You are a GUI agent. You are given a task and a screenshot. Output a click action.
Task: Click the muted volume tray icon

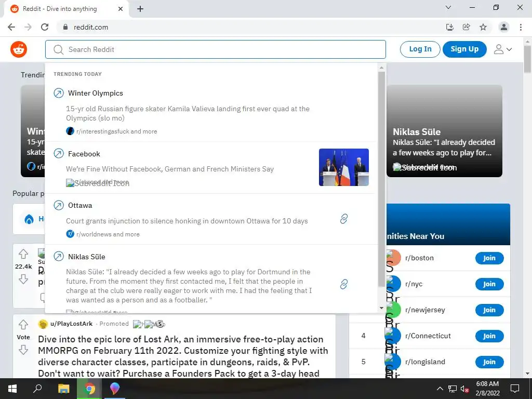[x=465, y=389]
